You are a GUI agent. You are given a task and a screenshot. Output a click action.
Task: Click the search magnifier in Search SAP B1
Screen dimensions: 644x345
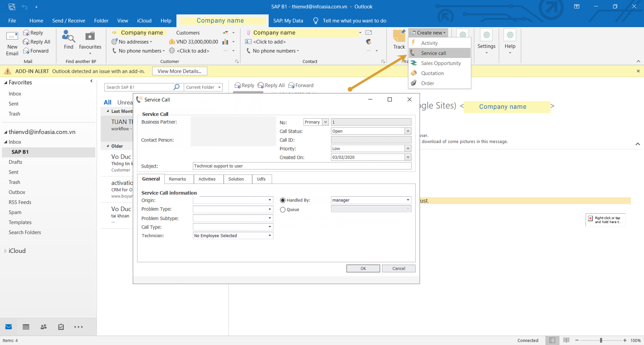point(177,87)
